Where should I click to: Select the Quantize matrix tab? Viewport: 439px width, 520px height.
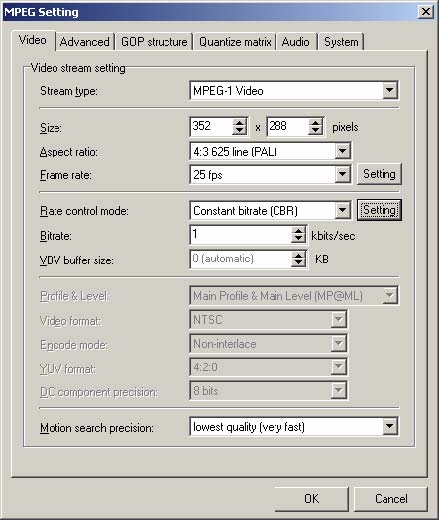click(x=235, y=42)
